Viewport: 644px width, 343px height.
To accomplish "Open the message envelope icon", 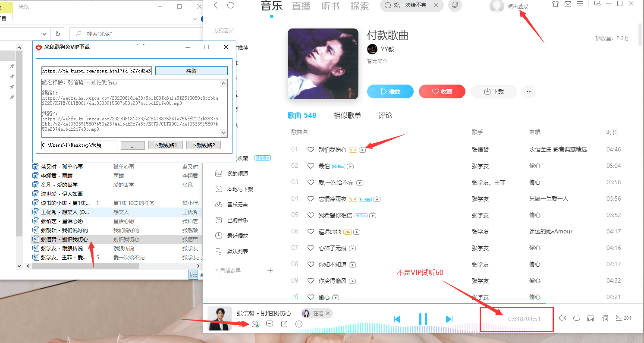I will (x=568, y=4).
